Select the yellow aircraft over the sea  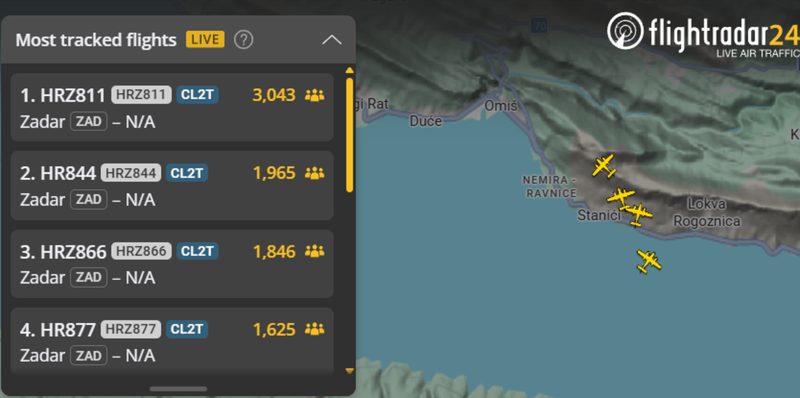648,261
